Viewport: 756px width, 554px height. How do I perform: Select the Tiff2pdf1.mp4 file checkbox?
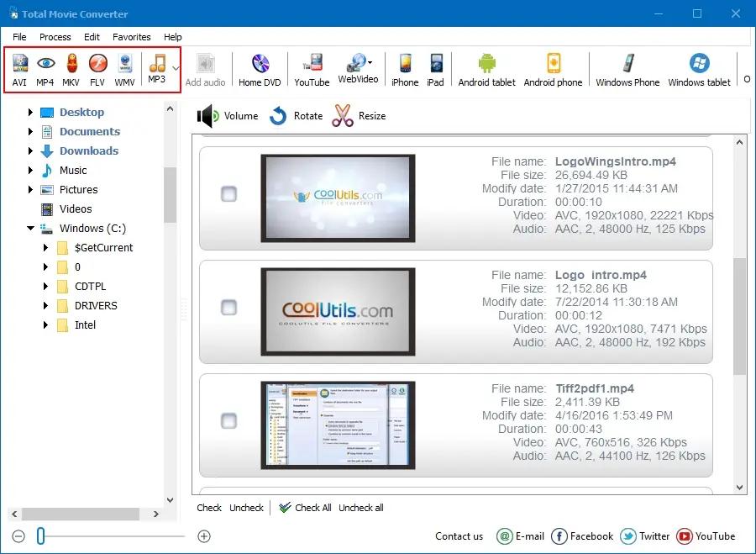(228, 420)
